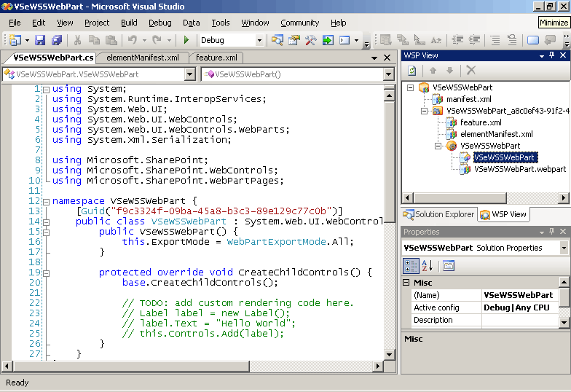Viewport: 571px width, 392px height.
Task: Open Properties Window toolbar icon
Action: coord(294,40)
